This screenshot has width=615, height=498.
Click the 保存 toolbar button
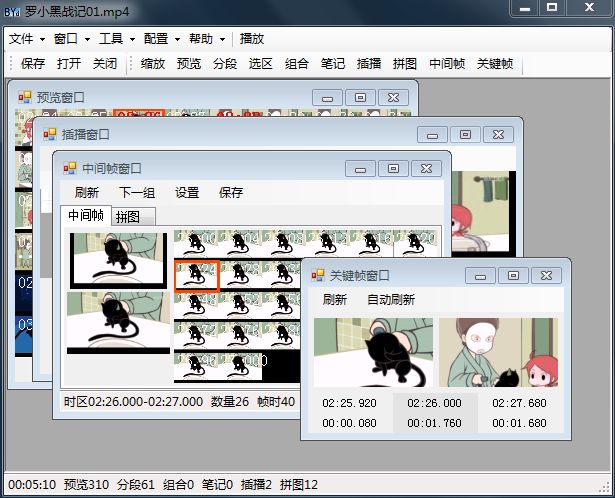[x=33, y=63]
